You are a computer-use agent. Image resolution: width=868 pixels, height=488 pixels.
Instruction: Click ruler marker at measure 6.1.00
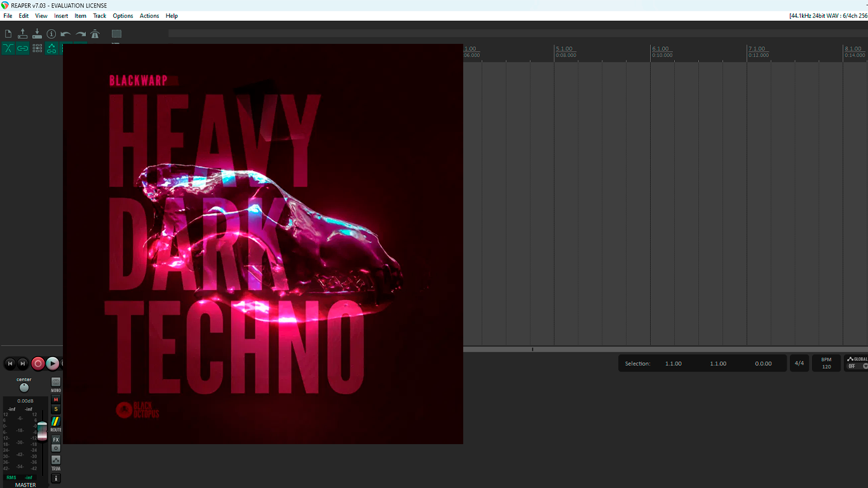tap(660, 49)
